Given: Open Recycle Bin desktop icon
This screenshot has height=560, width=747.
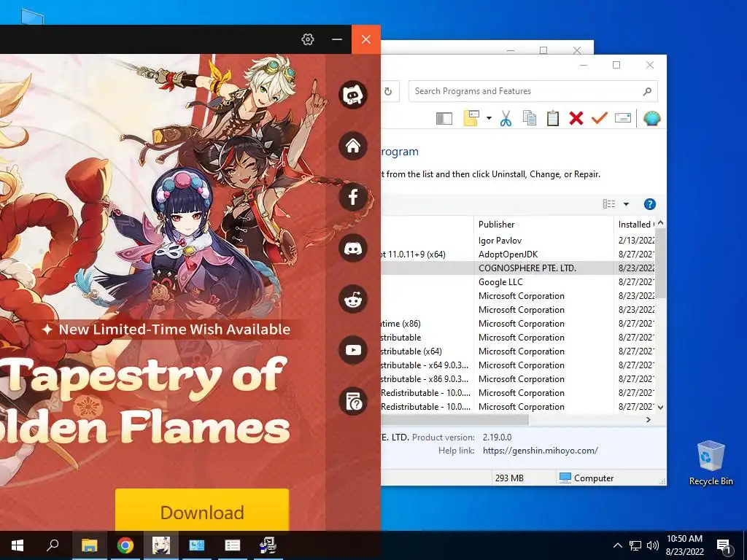Looking at the screenshot, I should pyautogui.click(x=711, y=463).
